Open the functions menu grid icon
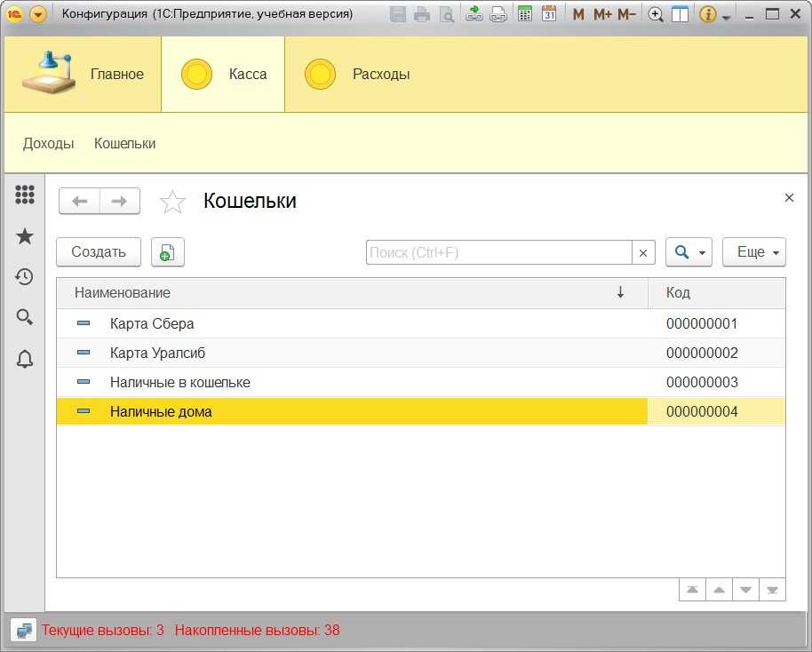812x652 pixels. click(25, 195)
